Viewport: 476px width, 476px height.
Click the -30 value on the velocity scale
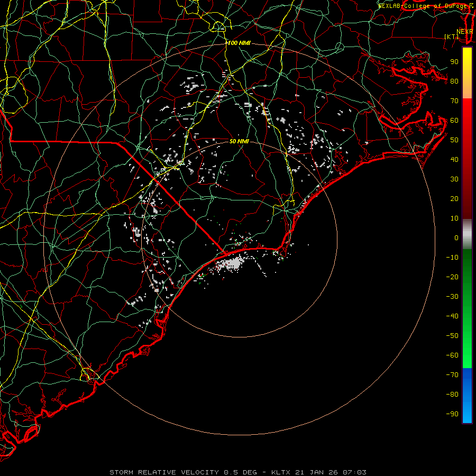(x=452, y=297)
